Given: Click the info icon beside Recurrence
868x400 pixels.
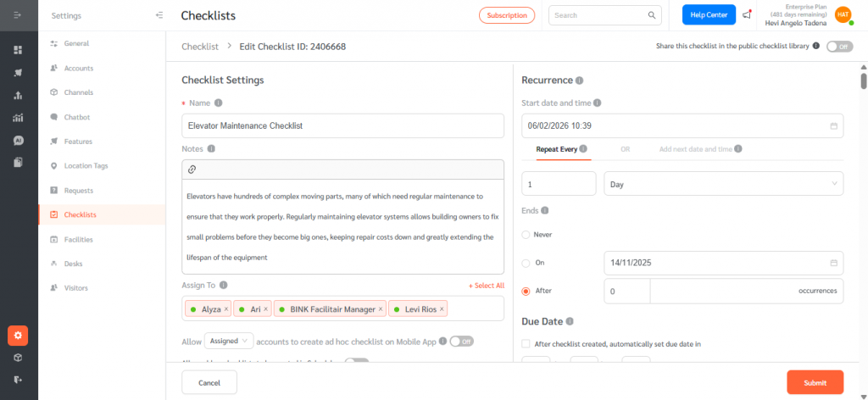Looking at the screenshot, I should [580, 81].
